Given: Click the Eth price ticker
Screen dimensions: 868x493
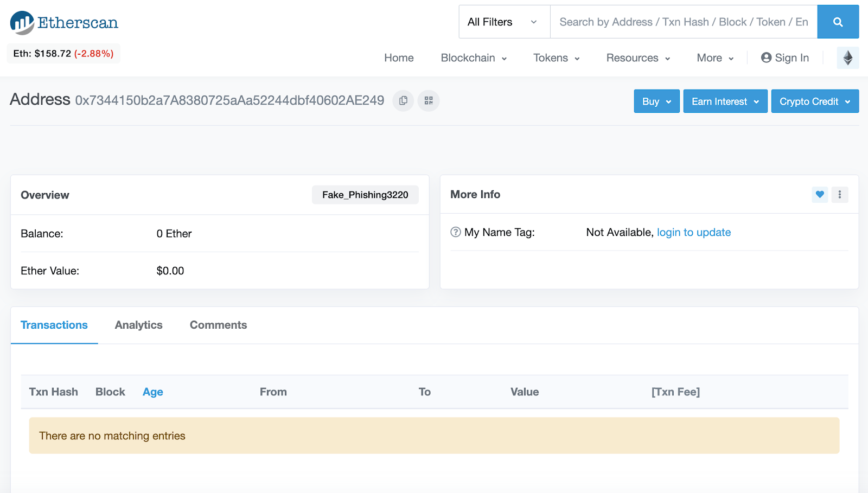Looking at the screenshot, I should pyautogui.click(x=62, y=53).
